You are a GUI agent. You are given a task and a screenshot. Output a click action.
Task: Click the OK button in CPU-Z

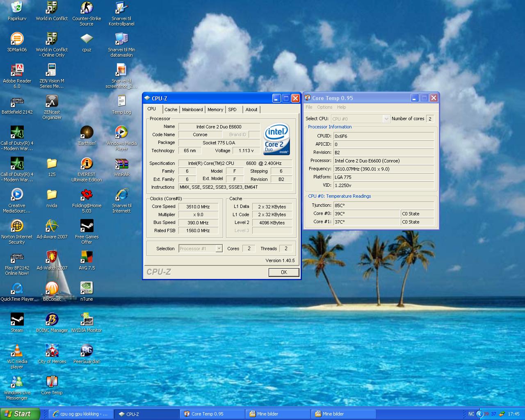point(284,272)
